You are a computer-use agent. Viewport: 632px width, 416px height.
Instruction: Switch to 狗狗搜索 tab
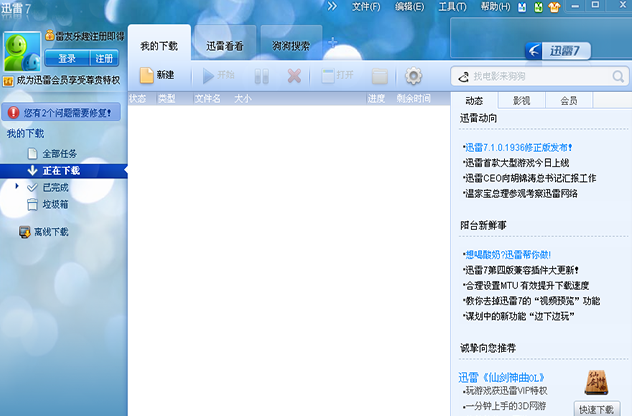pyautogui.click(x=291, y=46)
